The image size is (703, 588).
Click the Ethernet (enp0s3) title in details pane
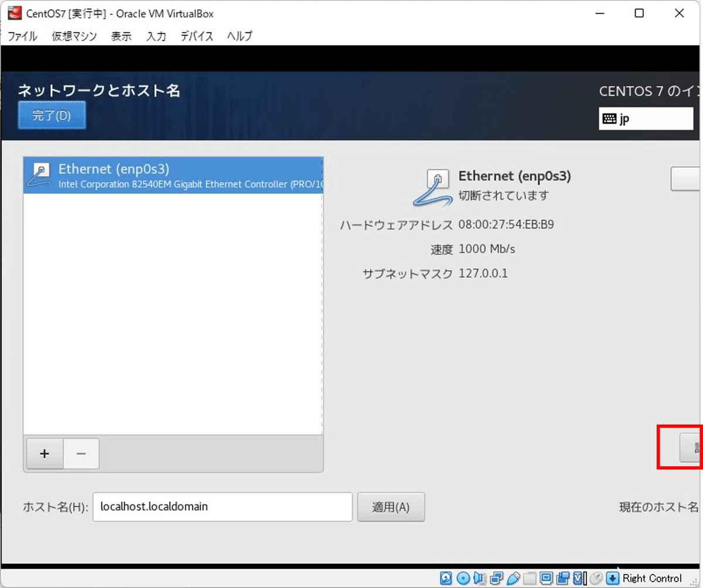(x=515, y=176)
